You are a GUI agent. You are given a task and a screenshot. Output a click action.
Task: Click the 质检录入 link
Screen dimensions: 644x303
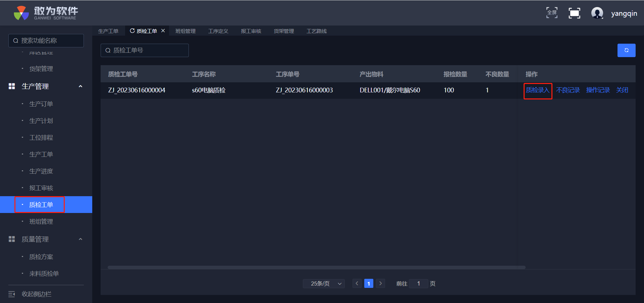(537, 90)
